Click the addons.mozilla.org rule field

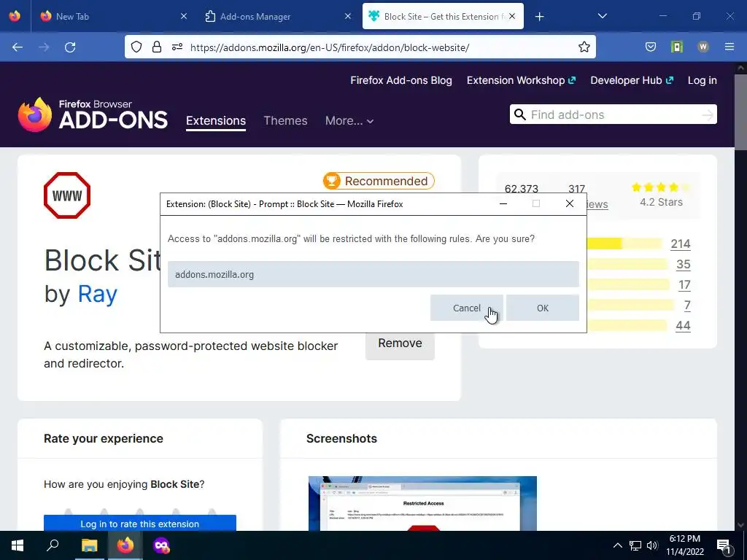pyautogui.click(x=373, y=274)
